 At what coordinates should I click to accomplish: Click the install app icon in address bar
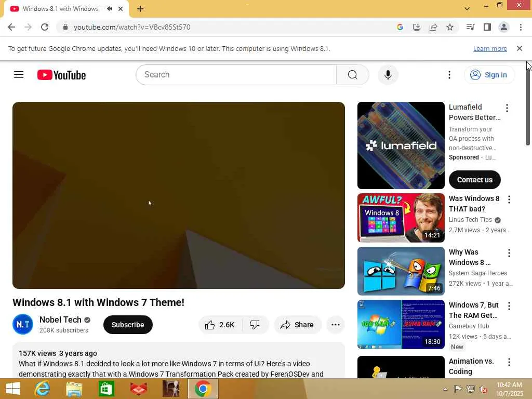pyautogui.click(x=417, y=27)
